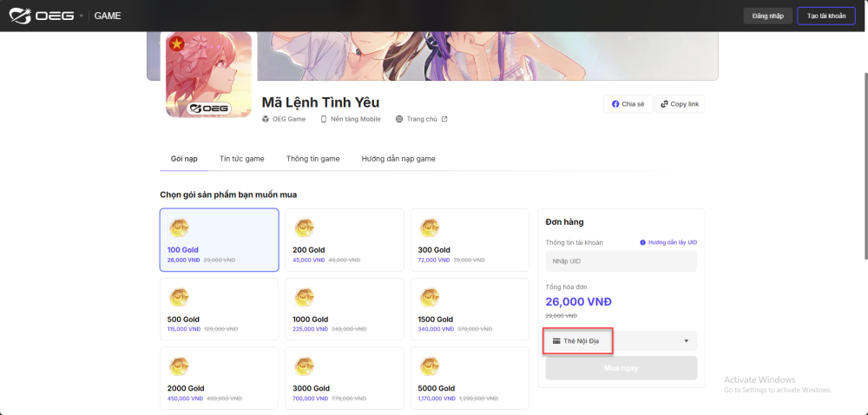Switch to the Tin tức game tab
This screenshot has width=868, height=415.
click(241, 159)
